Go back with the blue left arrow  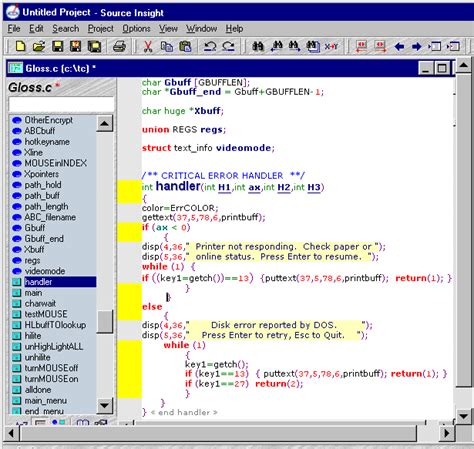pos(399,46)
